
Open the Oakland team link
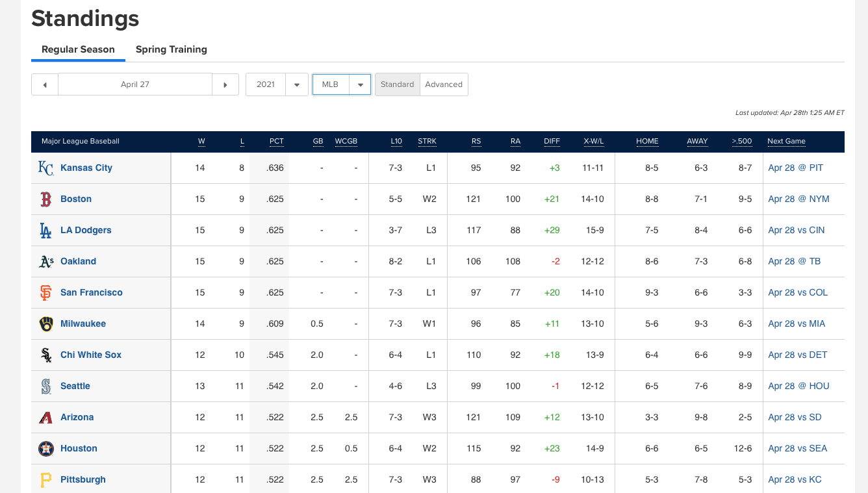point(78,261)
